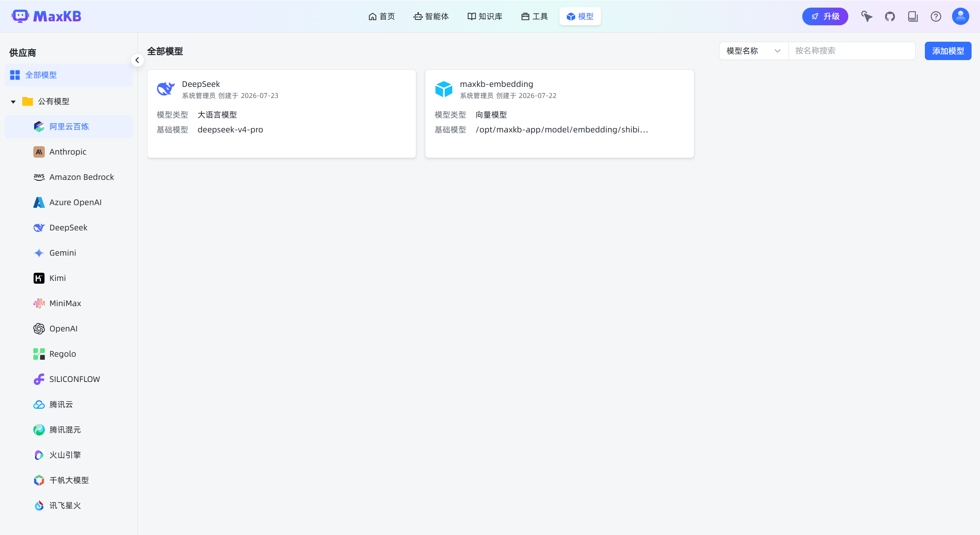Select Gemini provider label
The image size is (980, 535).
[63, 253]
